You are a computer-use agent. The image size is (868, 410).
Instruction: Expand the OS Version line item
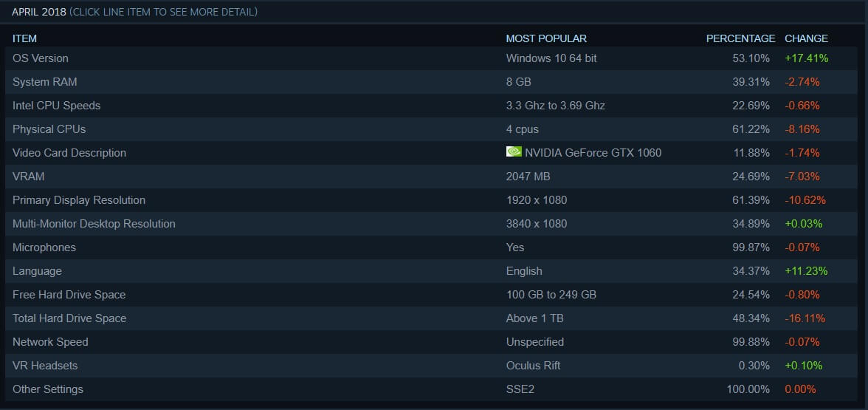pos(41,58)
